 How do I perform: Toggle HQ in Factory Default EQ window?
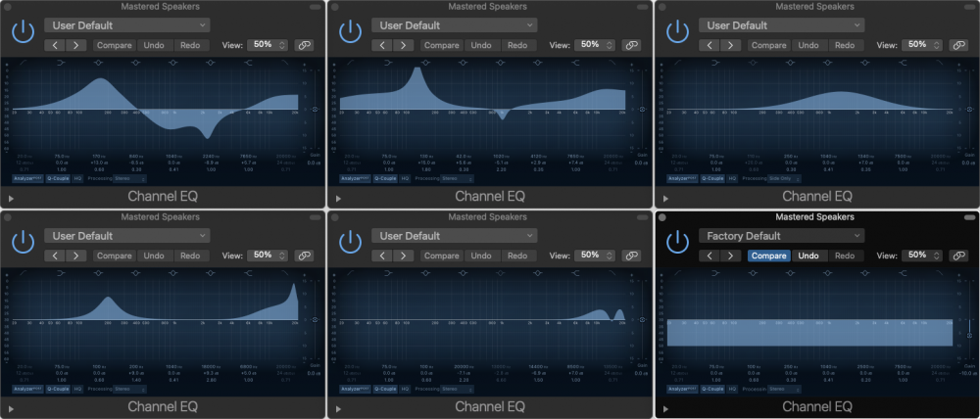[x=732, y=389]
